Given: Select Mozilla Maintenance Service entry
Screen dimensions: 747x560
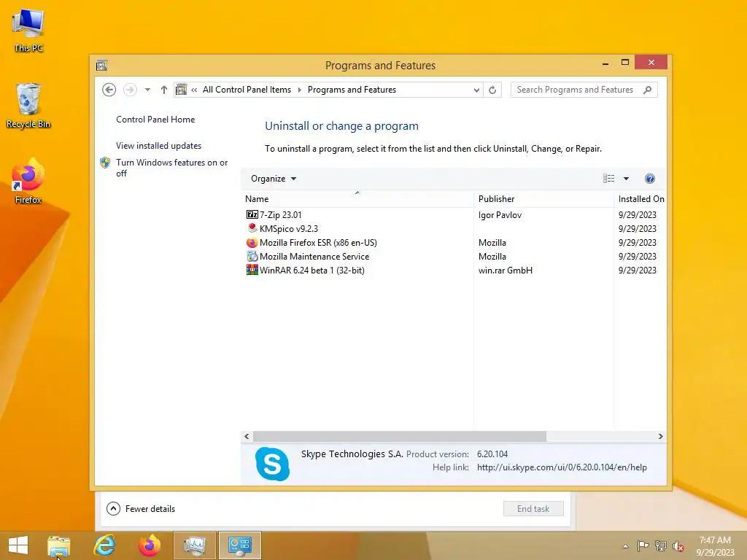Looking at the screenshot, I should click(452, 256).
